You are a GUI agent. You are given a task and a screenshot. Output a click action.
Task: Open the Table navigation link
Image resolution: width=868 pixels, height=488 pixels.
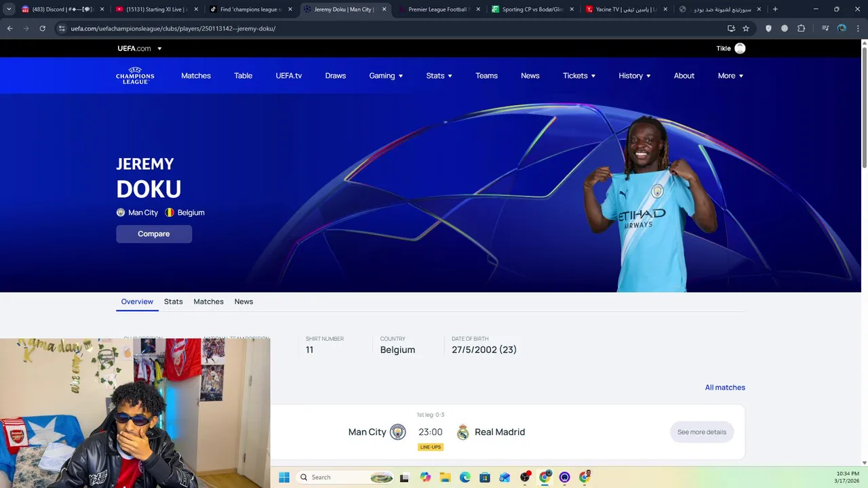click(x=243, y=76)
